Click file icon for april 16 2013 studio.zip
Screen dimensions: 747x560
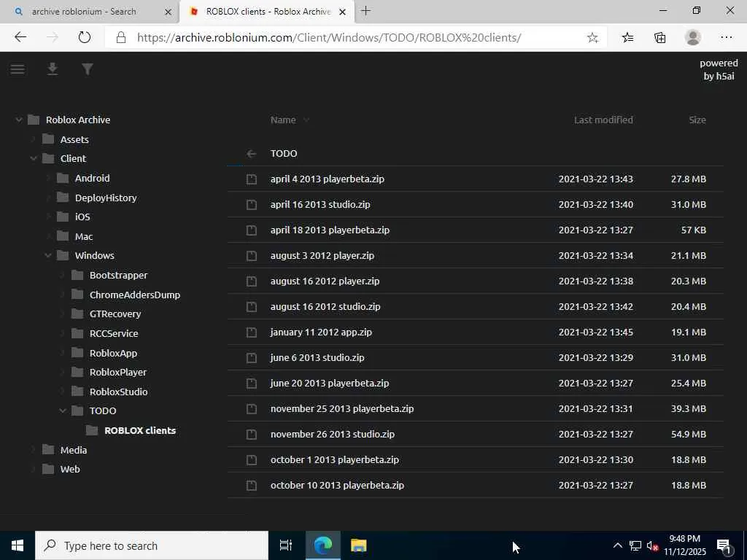tap(251, 205)
